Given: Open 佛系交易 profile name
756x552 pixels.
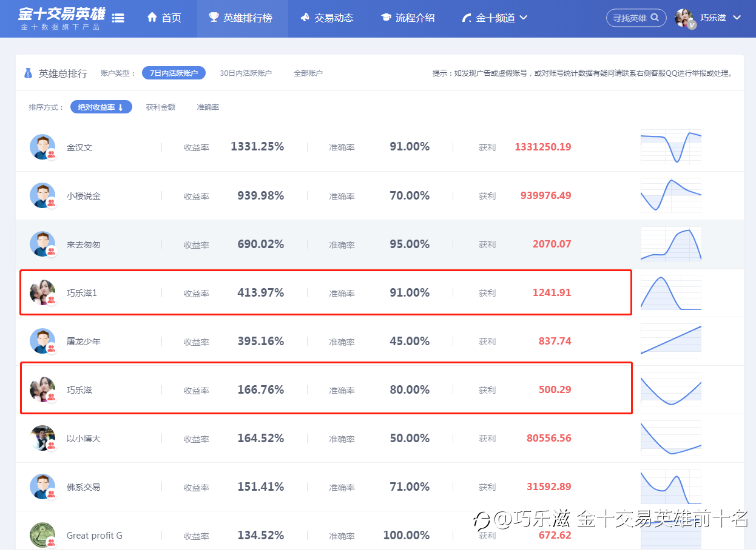Looking at the screenshot, I should click(84, 487).
